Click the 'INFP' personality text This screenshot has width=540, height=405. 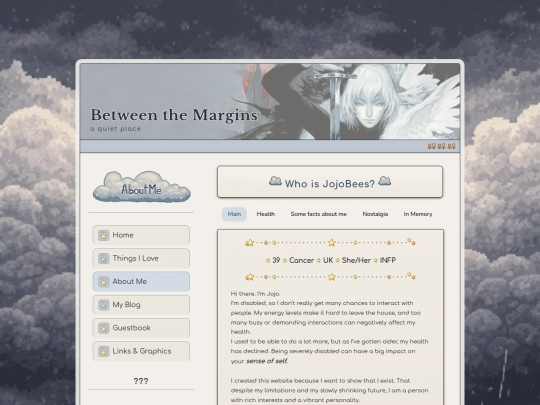pos(388,260)
